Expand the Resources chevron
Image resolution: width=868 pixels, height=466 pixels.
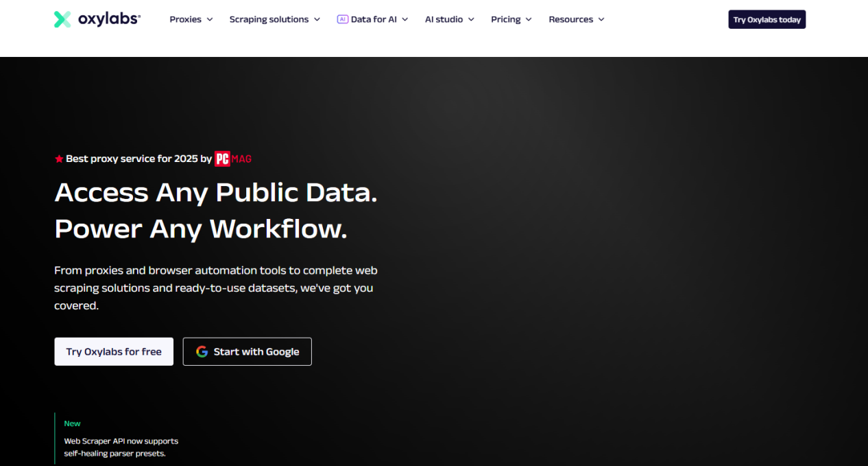click(x=601, y=19)
